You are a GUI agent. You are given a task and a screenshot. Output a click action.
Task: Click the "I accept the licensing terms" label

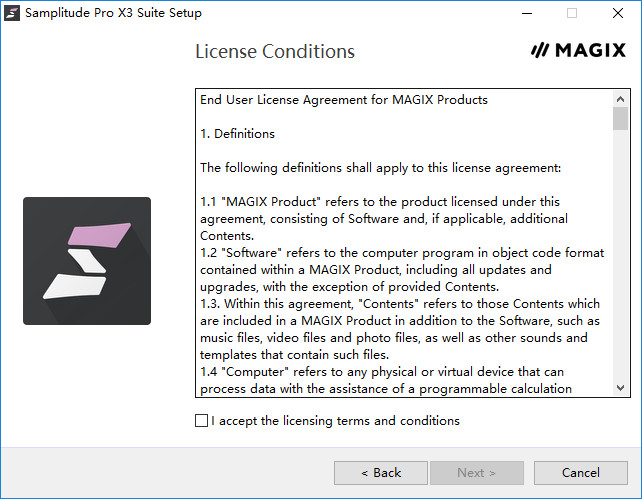point(335,421)
